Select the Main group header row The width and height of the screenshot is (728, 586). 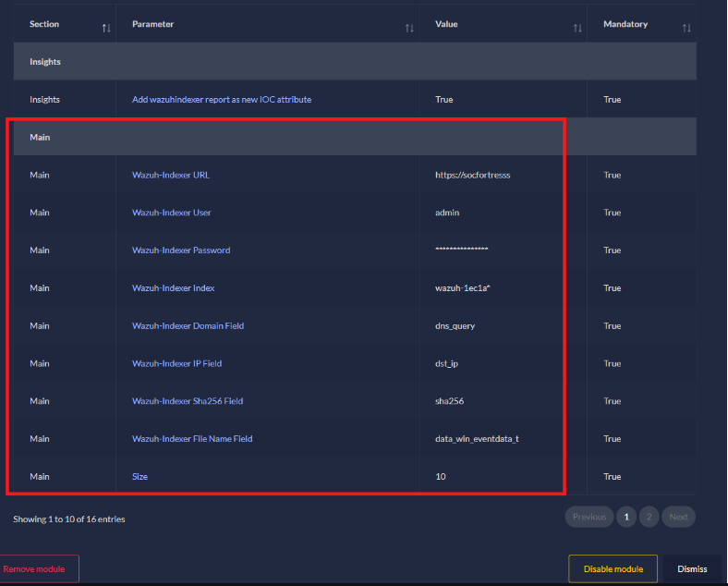[x=355, y=137]
